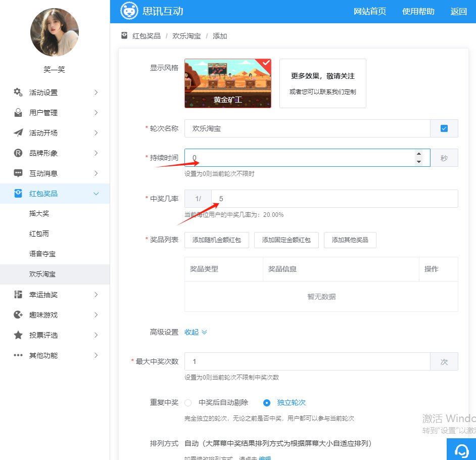Click the 活动开场 paper plane icon
Viewport: 476px width, 460px height.
[x=18, y=132]
